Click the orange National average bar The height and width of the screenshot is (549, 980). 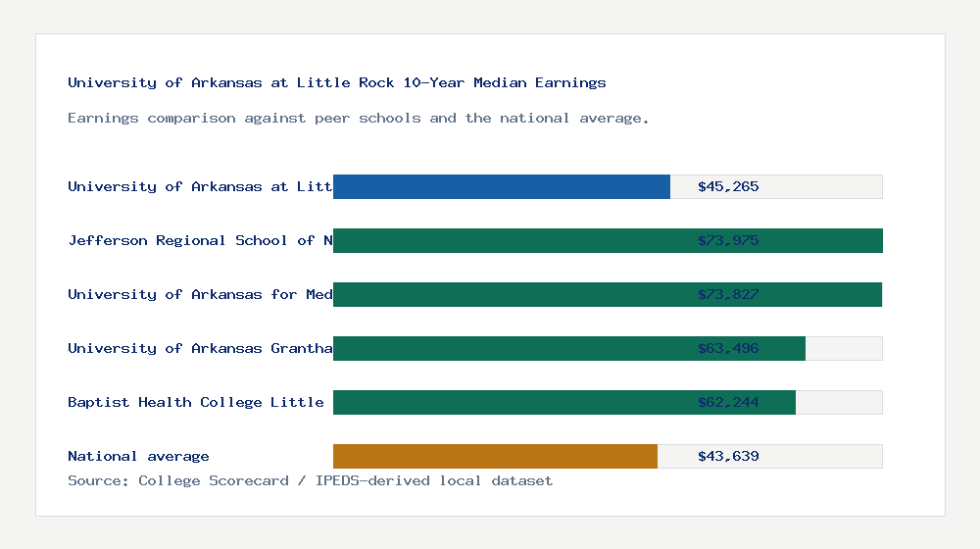point(495,456)
